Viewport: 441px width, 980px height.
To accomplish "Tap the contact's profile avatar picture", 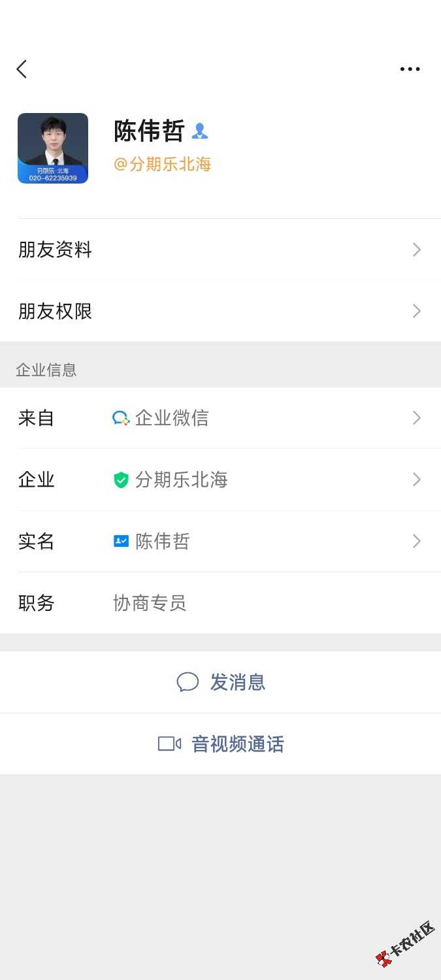I will tap(53, 148).
